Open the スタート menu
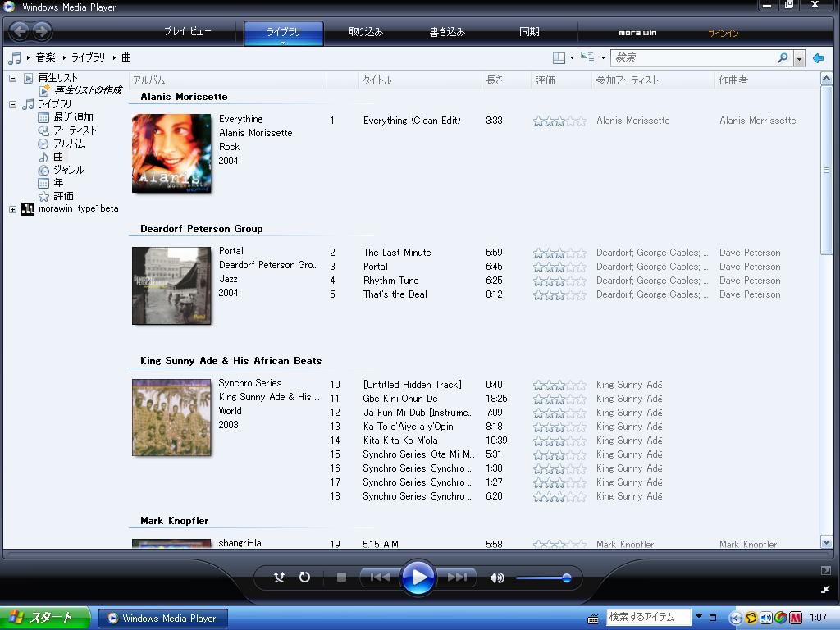 click(45, 619)
